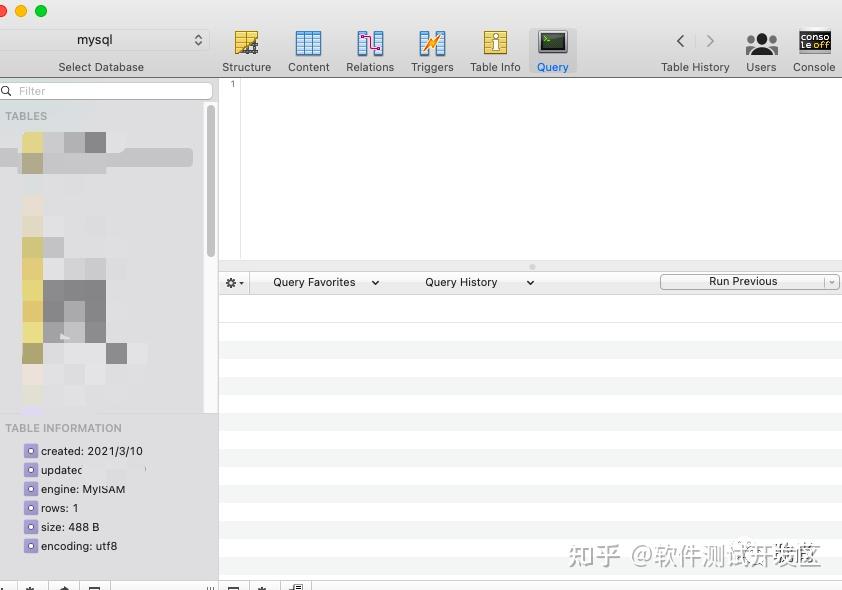The width and height of the screenshot is (842, 590).
Task: Open the Structure view
Action: pyautogui.click(x=246, y=50)
